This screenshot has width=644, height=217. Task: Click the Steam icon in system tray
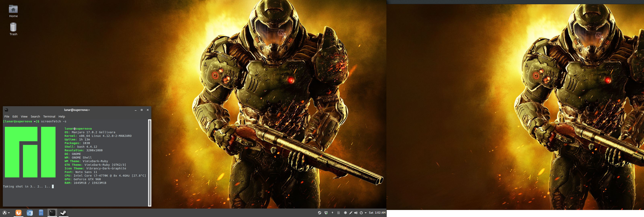[319, 213]
